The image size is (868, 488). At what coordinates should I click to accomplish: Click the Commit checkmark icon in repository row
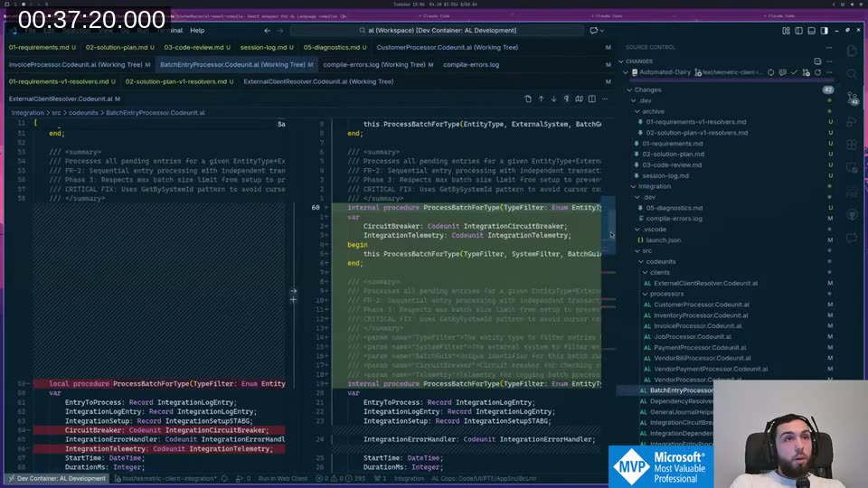click(x=795, y=72)
